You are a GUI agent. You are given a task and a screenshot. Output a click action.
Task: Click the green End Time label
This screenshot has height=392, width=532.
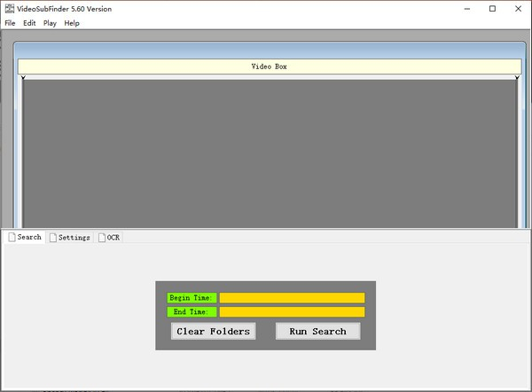(192, 312)
